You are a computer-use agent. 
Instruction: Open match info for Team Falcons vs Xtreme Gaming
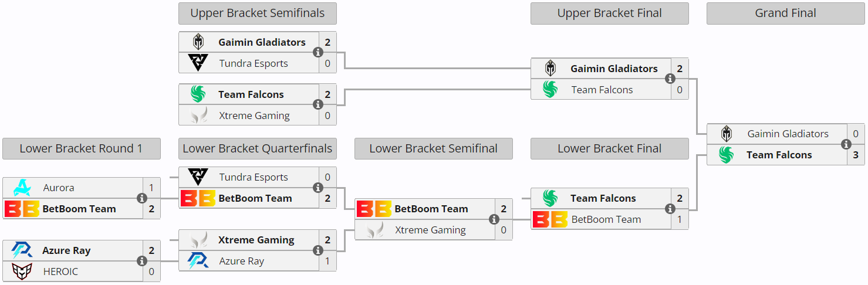tap(318, 104)
